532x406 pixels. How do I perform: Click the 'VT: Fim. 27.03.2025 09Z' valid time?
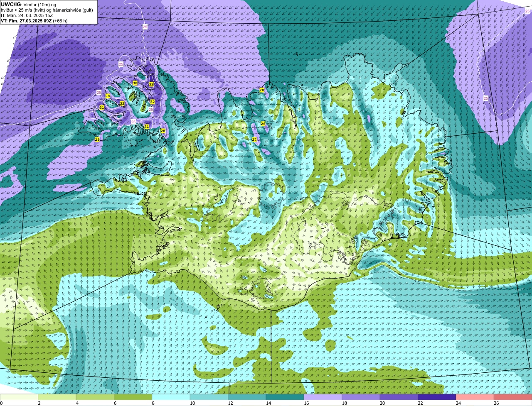tap(26, 21)
